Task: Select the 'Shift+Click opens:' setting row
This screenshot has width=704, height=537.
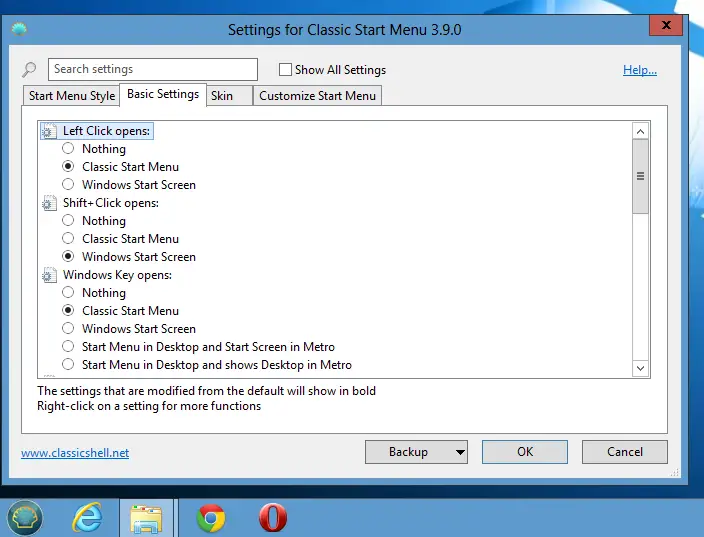Action: 101,203
